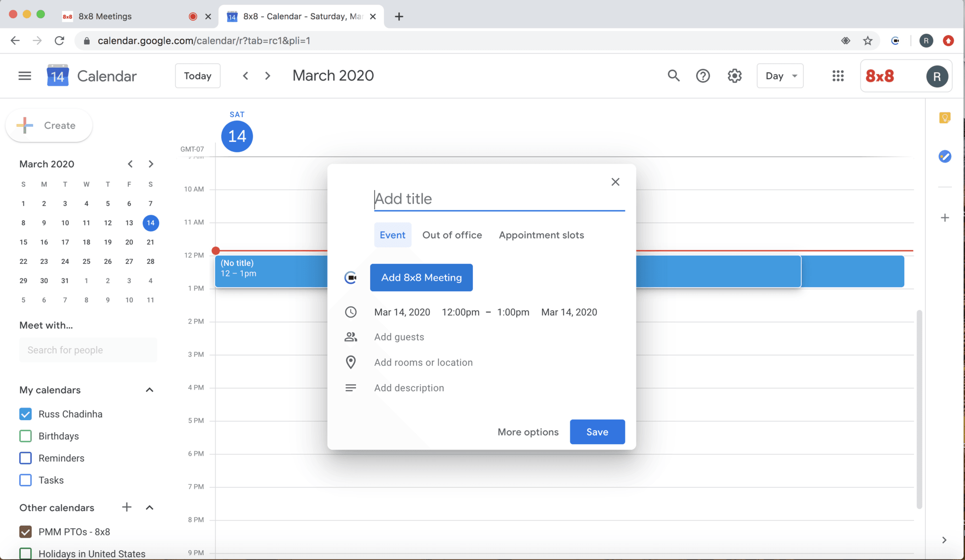
Task: Collapse Other calendars section
Action: point(150,507)
